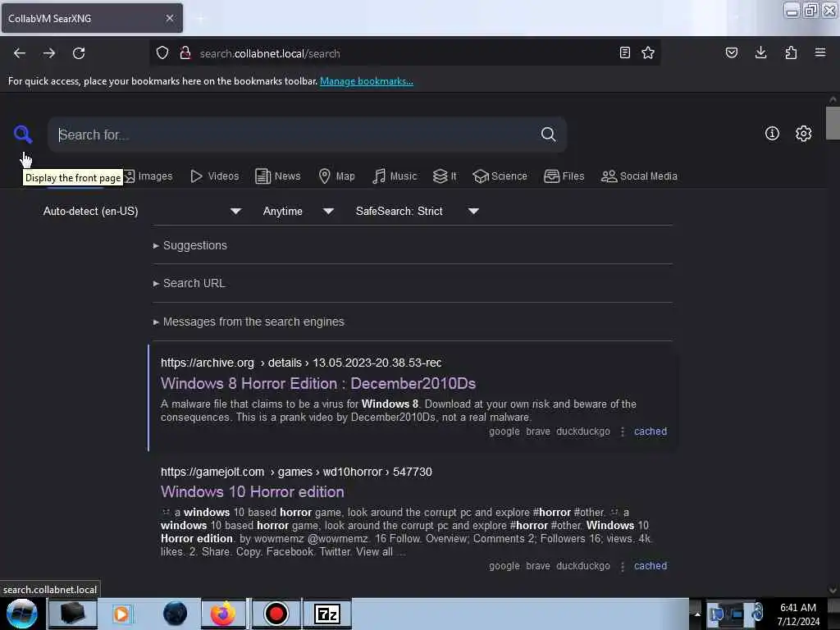Click the page vertical scrollbar thumb
This screenshot has height=630, width=840.
coord(833,123)
